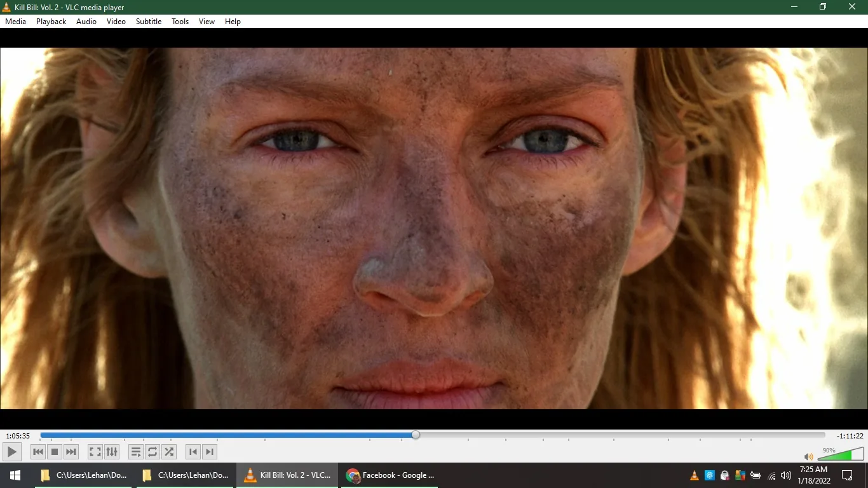Switch to the Facebook Chrome window
This screenshot has height=488, width=868.
[x=390, y=475]
